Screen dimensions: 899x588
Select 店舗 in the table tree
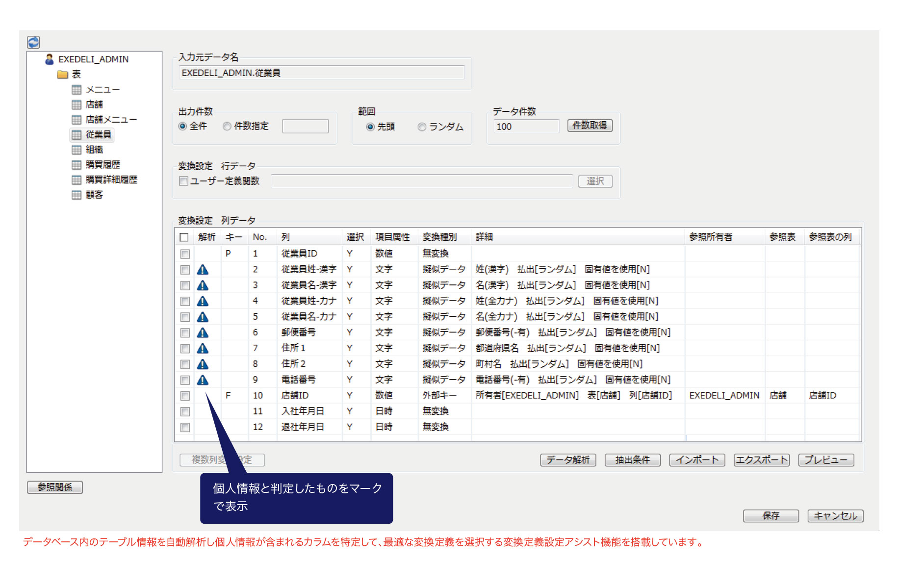pos(94,104)
